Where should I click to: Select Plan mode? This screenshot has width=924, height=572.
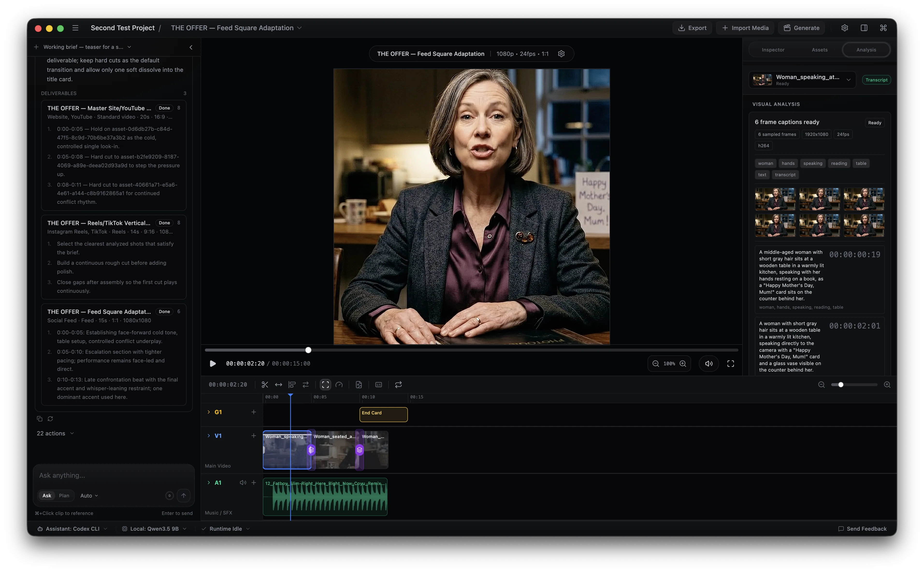click(64, 496)
